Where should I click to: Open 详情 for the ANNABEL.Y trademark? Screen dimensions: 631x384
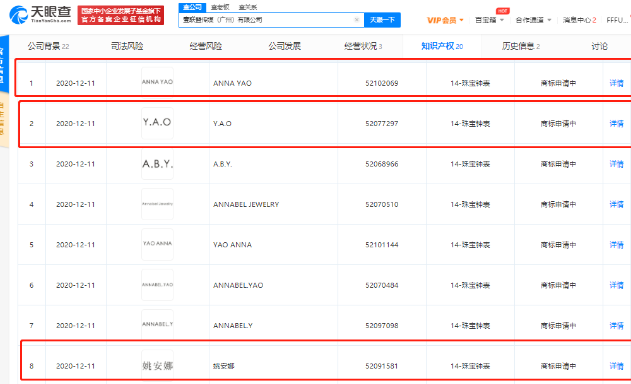616,326
